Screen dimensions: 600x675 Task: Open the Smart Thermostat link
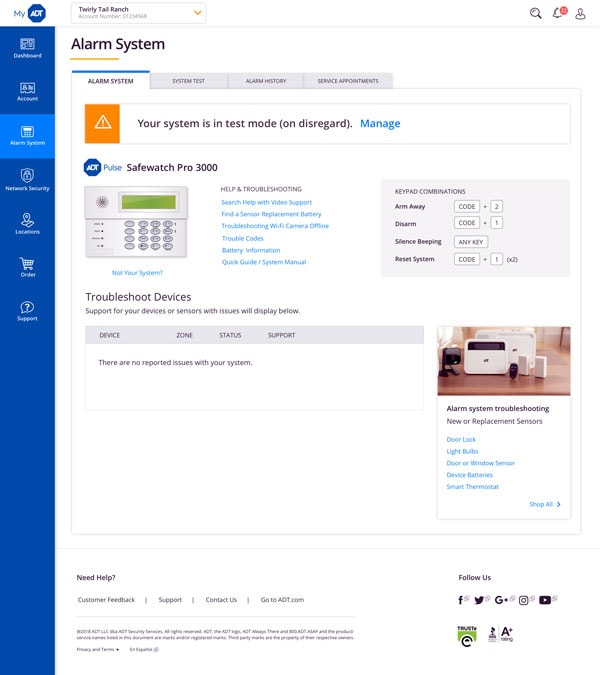473,486
